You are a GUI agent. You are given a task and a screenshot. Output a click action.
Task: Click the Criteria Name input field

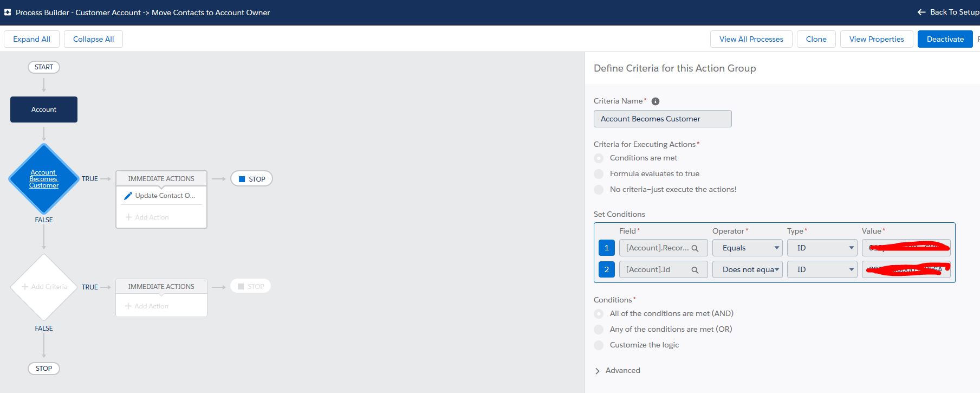tap(663, 119)
